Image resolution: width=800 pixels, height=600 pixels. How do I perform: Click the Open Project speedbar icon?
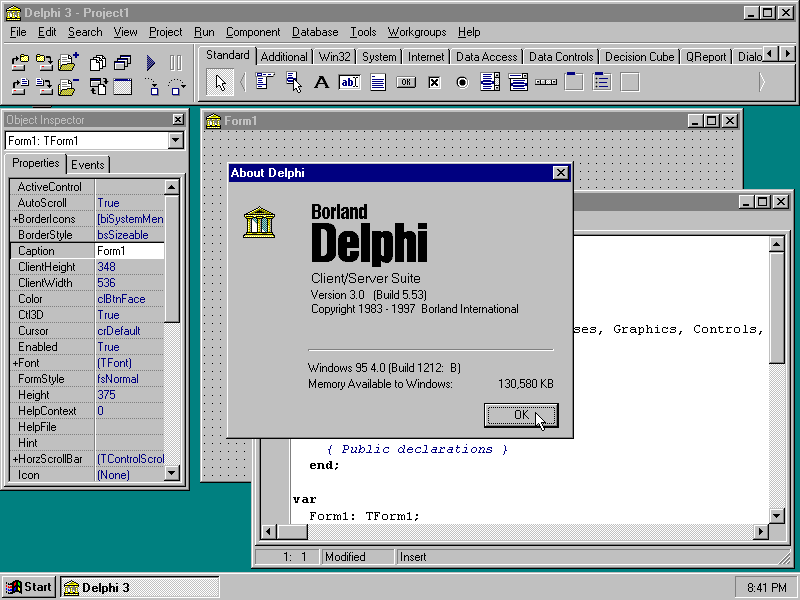click(x=20, y=62)
